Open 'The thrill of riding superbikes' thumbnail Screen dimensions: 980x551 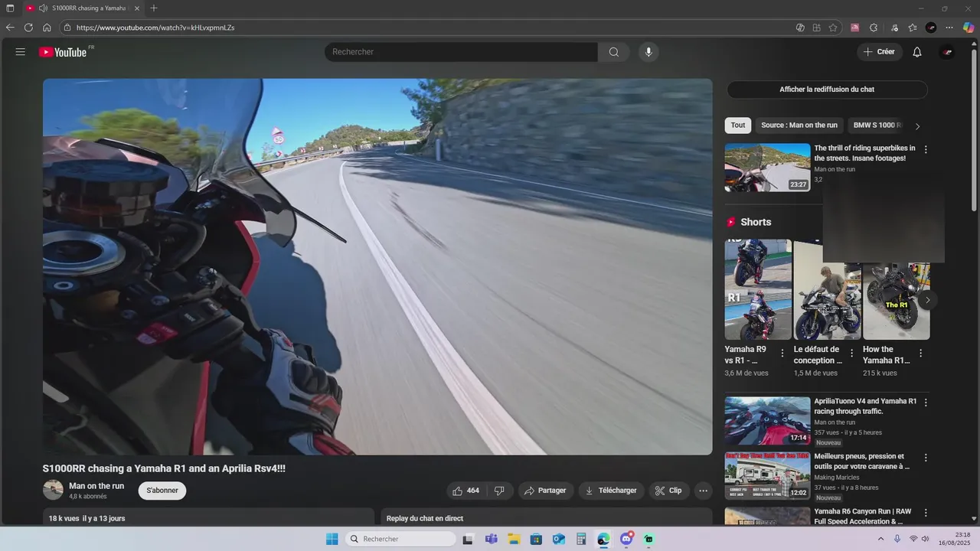tap(767, 168)
